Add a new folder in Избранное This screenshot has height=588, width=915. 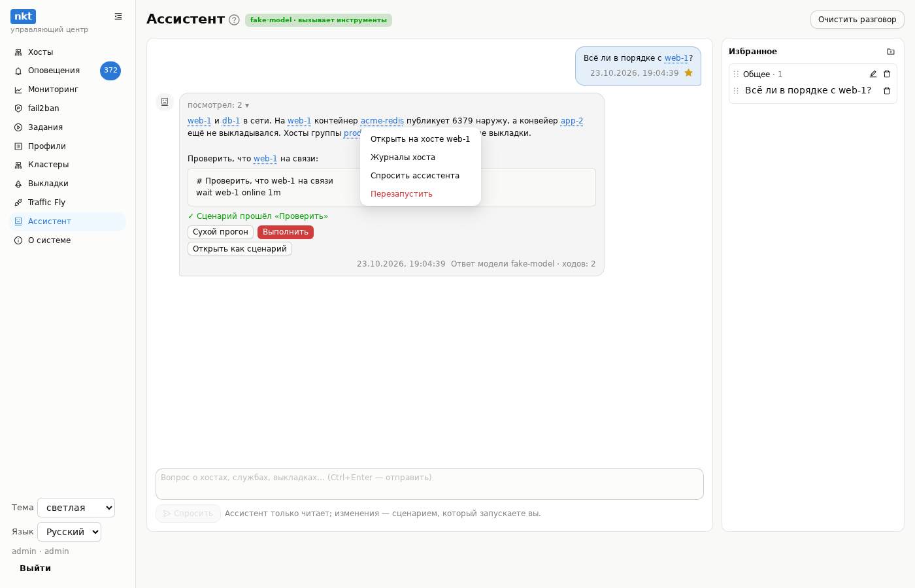pos(891,52)
